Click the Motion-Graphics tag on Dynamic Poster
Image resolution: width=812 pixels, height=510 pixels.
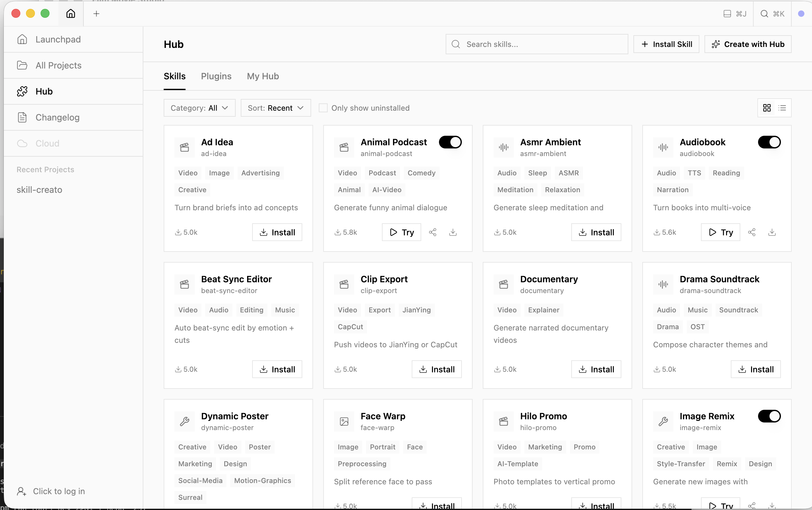[x=262, y=481]
